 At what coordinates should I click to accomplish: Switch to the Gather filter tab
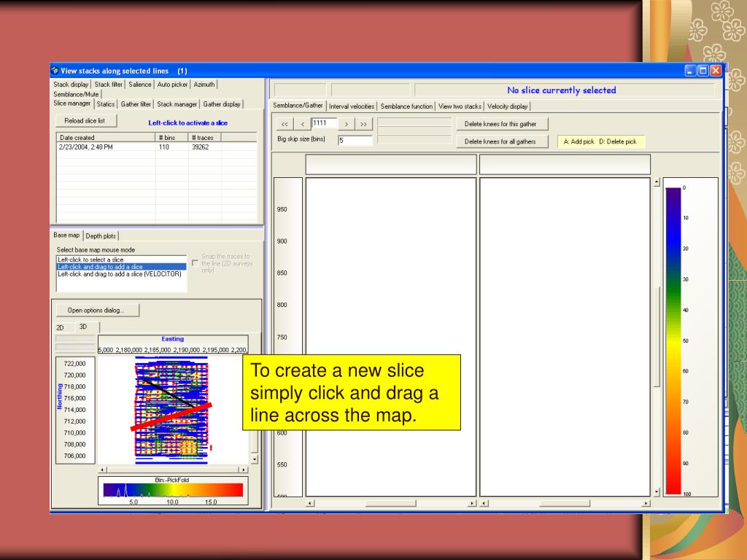[x=136, y=104]
